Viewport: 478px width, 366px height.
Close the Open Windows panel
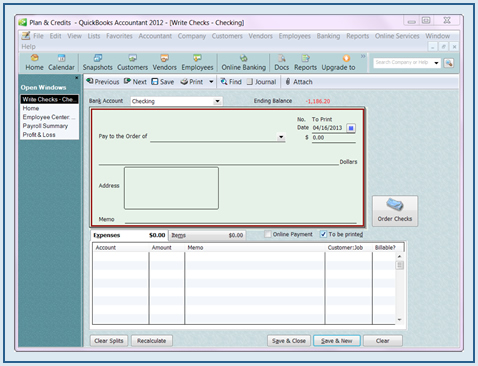[77, 78]
